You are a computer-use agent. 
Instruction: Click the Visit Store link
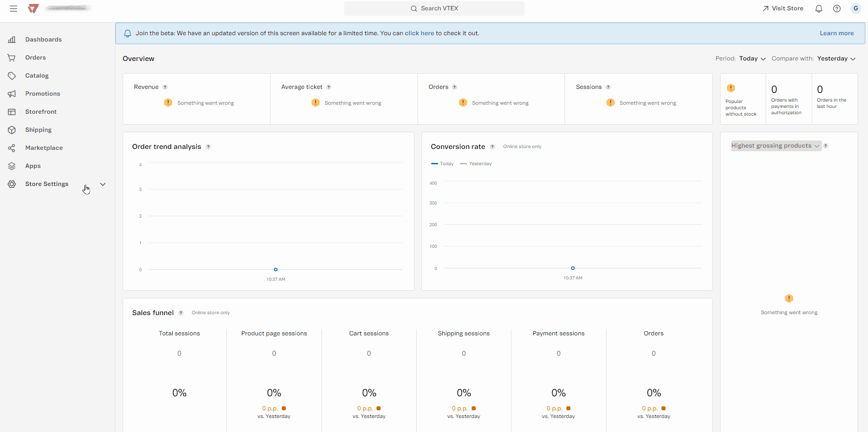pyautogui.click(x=783, y=9)
